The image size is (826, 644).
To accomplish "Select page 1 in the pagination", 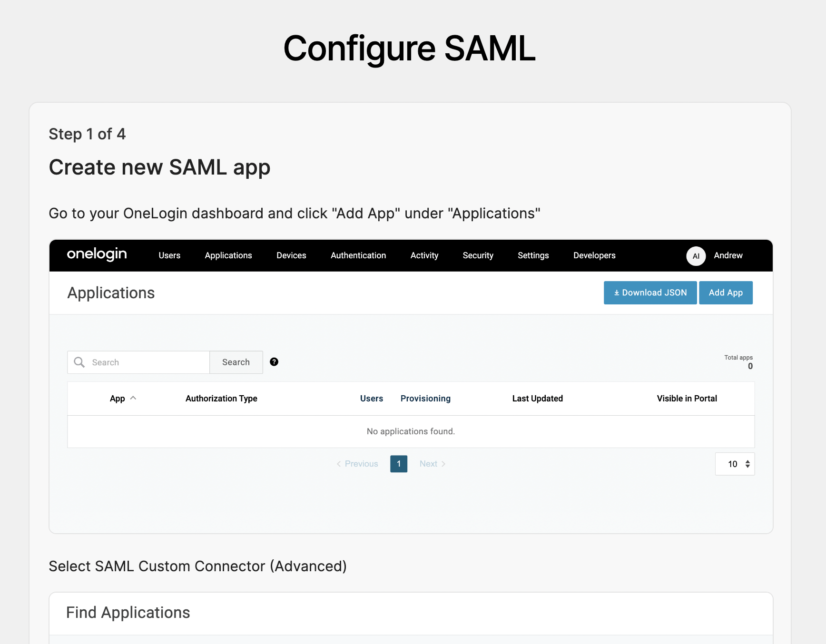I will tap(398, 464).
